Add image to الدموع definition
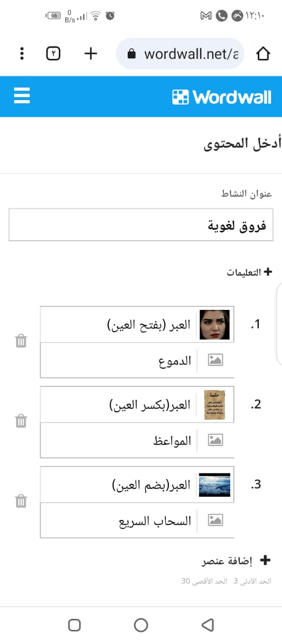The height and width of the screenshot is (644, 282). point(216,360)
